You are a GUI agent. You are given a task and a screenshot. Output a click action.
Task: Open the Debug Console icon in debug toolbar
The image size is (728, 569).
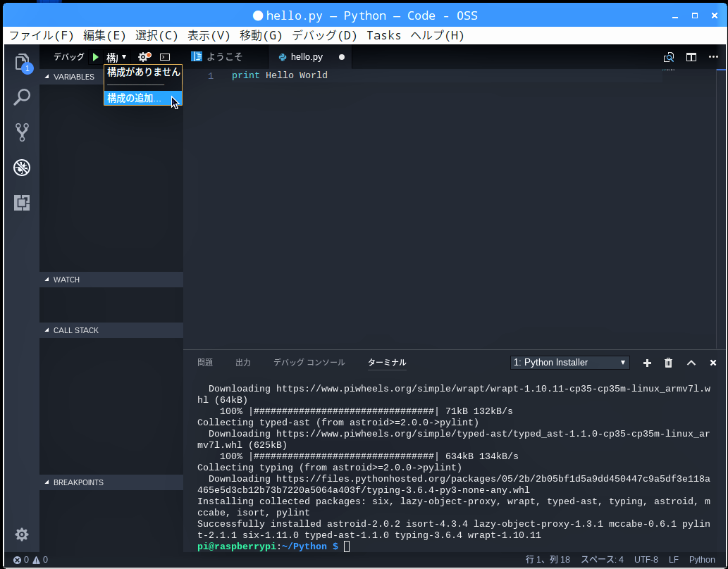pos(165,56)
